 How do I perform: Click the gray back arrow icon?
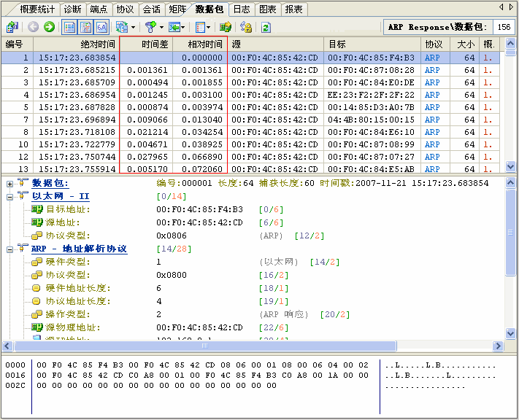[34, 27]
